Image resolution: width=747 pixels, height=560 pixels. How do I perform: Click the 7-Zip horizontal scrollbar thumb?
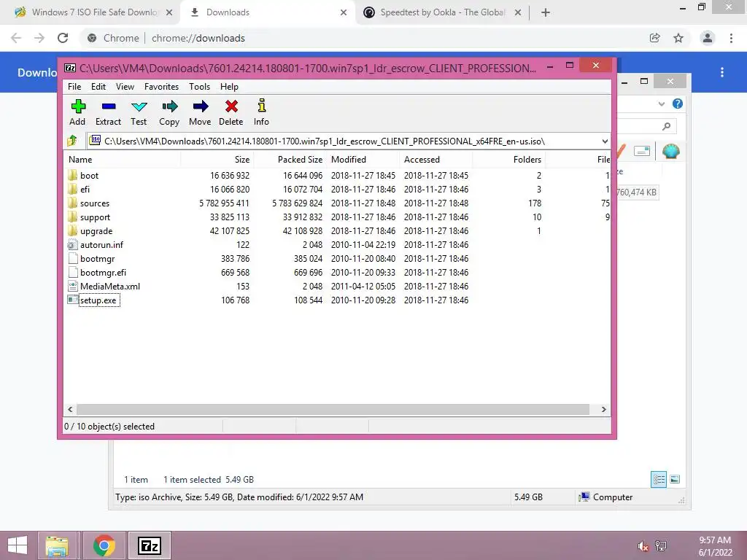[333, 410]
